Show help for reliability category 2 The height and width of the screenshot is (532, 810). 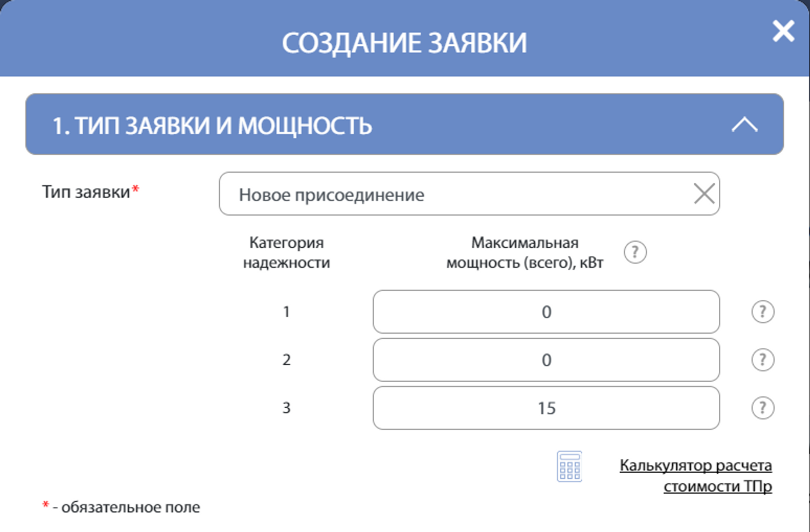pos(763,360)
